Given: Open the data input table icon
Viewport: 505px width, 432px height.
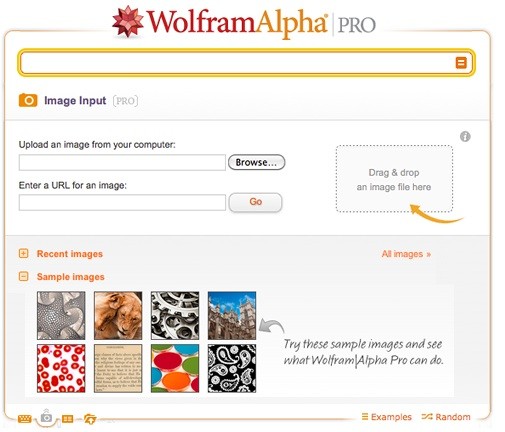Looking at the screenshot, I should coord(68,419).
